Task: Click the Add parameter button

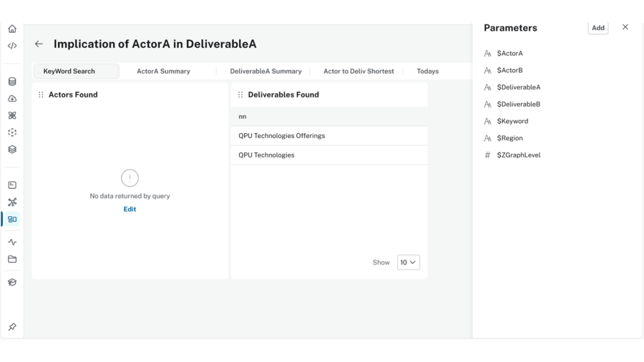Action: point(598,28)
